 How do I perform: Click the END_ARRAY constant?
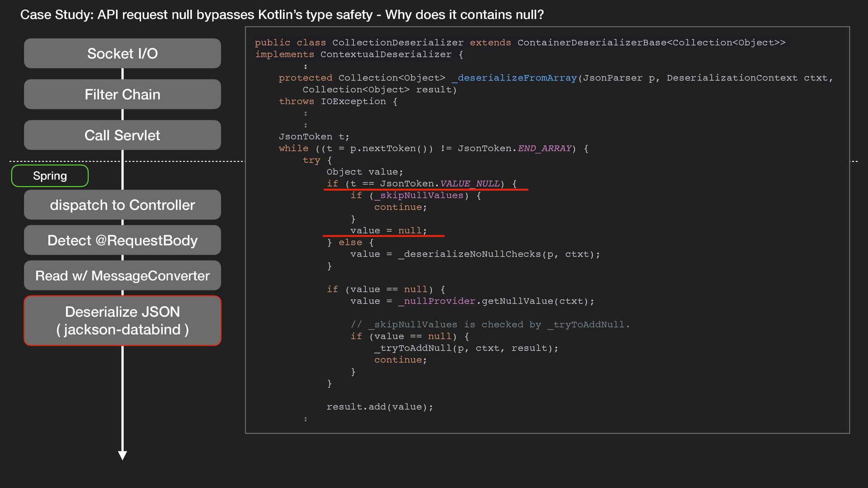tap(544, 148)
